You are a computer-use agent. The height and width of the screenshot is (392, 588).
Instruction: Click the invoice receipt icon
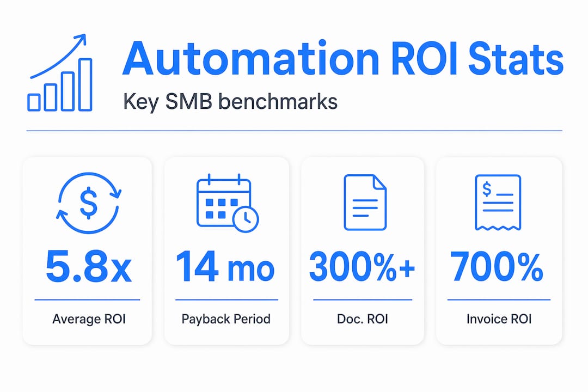click(x=498, y=203)
